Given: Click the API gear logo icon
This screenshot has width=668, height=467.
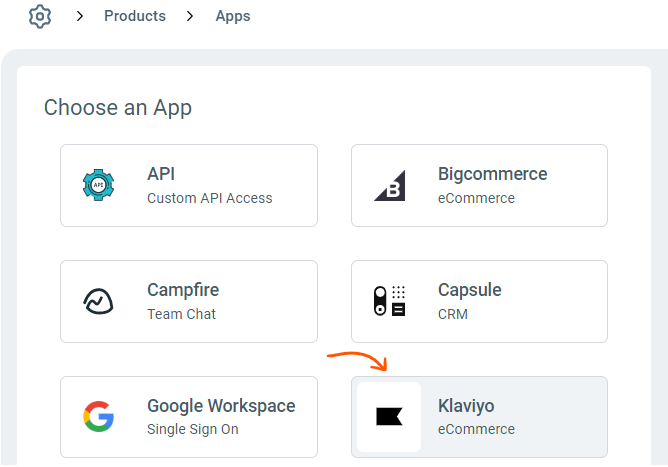Looking at the screenshot, I should point(98,185).
